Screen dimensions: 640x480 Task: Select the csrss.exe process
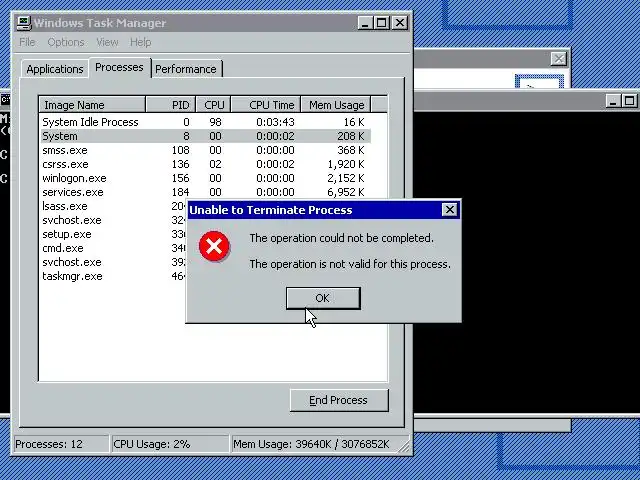point(205,164)
